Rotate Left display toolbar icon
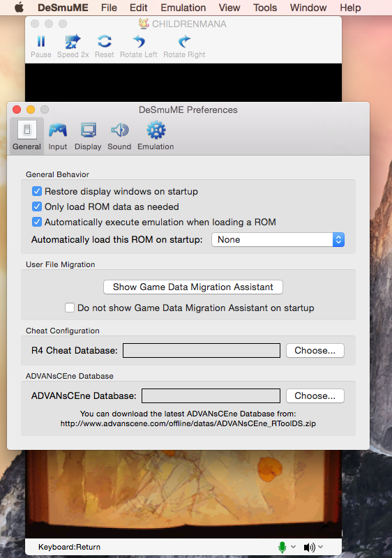The image size is (392, 558). (x=138, y=46)
